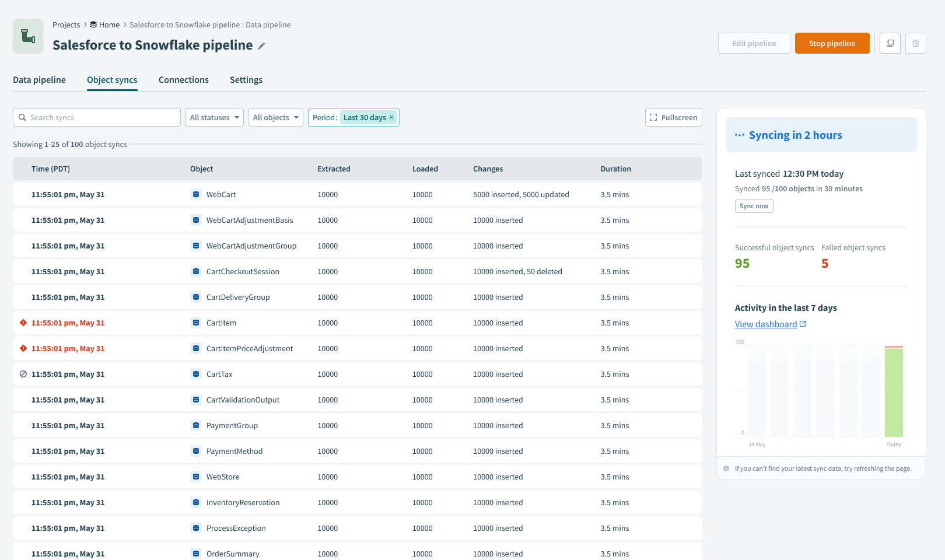Click the Extracted column header
Viewport: 945px width, 560px height.
pyautogui.click(x=334, y=169)
